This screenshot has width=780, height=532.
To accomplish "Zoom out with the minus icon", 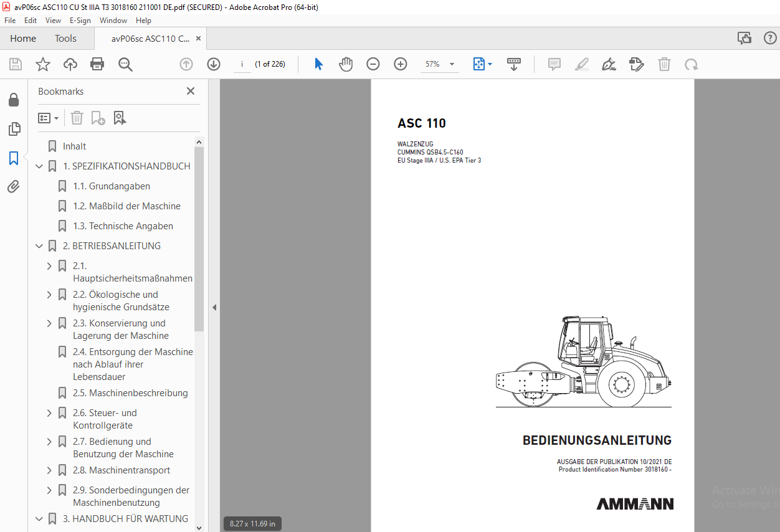I will click(x=373, y=64).
